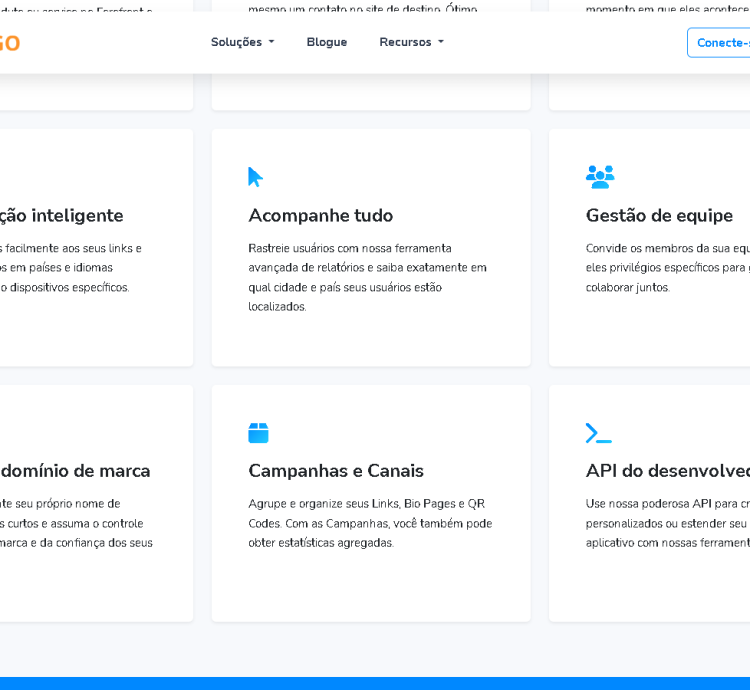This screenshot has height=690, width=750.
Task: Click the cursor icon above Acompanhe tudo
Action: (x=255, y=177)
